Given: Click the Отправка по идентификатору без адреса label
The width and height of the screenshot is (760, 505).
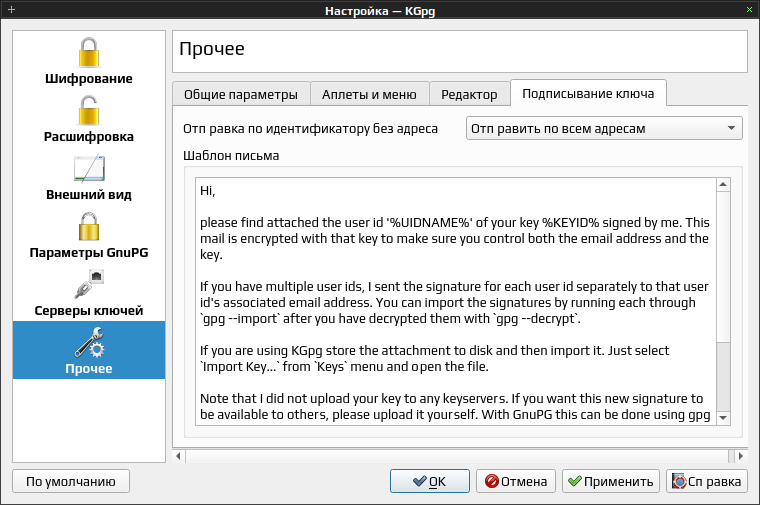Looking at the screenshot, I should pyautogui.click(x=310, y=128).
